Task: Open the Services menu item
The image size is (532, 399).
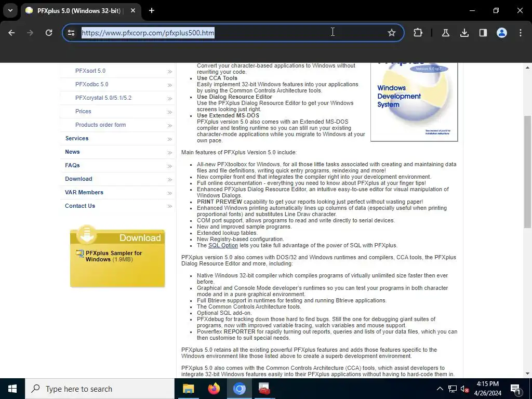Action: (x=77, y=138)
